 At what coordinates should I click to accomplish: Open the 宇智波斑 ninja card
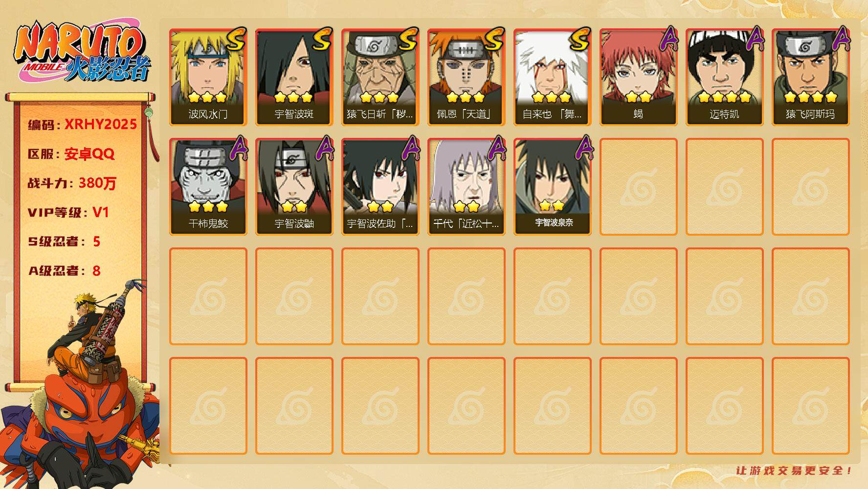(x=294, y=77)
